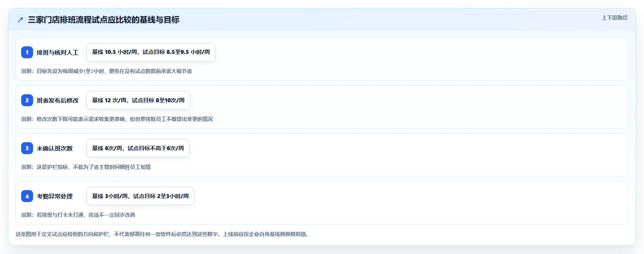
Task: Click the number 1 step badge
Action: [x=27, y=52]
